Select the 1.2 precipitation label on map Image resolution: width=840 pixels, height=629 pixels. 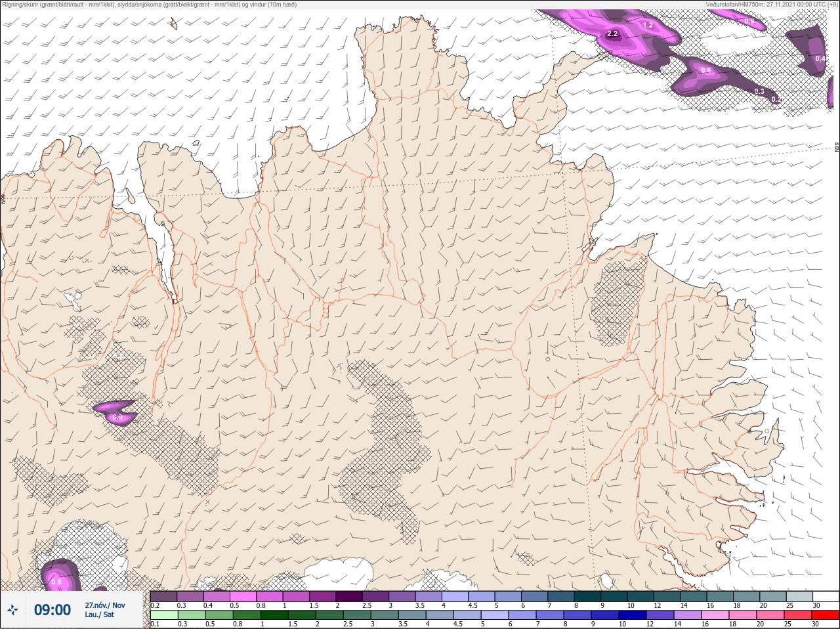point(648,25)
